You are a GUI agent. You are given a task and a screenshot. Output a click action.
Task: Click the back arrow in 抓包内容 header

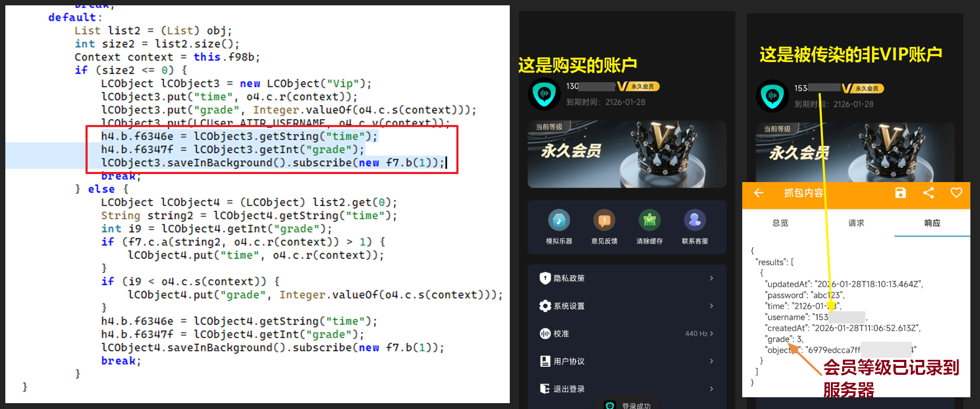(x=758, y=193)
